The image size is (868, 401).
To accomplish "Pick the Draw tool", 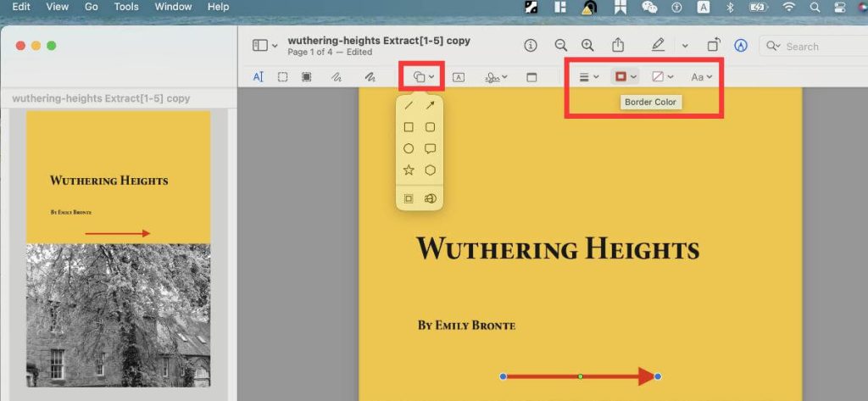I will pyautogui.click(x=370, y=77).
